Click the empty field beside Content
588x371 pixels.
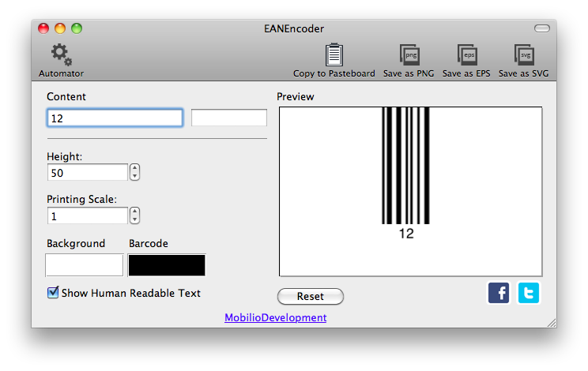[228, 118]
